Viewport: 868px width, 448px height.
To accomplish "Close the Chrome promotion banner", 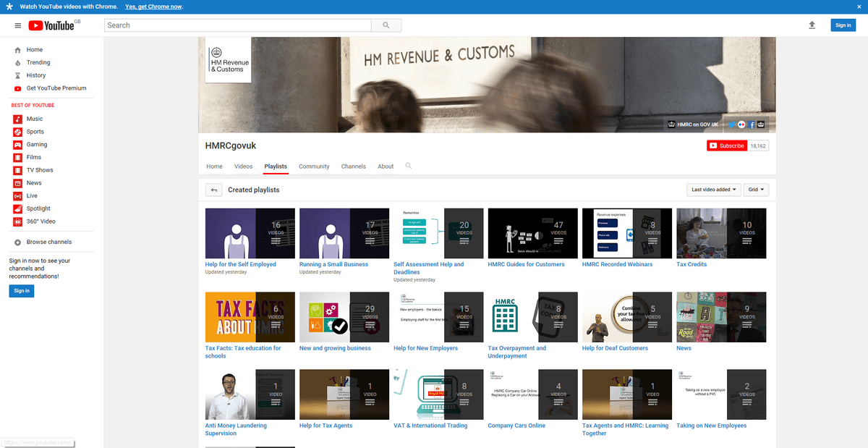I will [x=857, y=7].
